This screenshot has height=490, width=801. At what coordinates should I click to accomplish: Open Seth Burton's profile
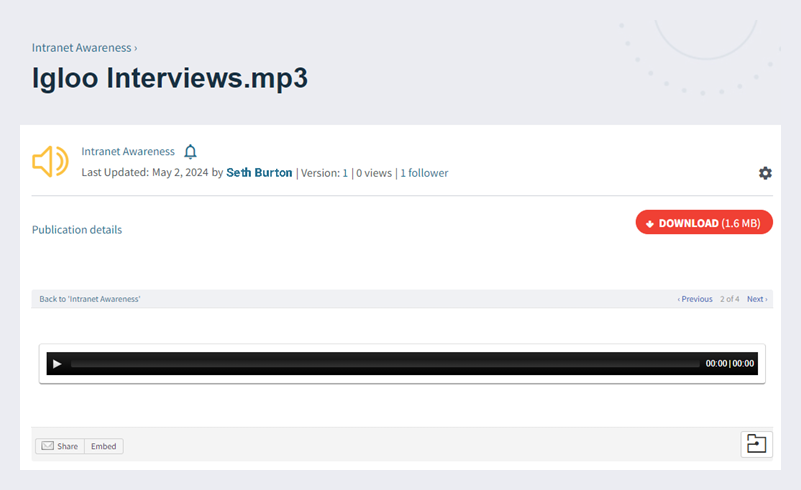[x=259, y=173]
